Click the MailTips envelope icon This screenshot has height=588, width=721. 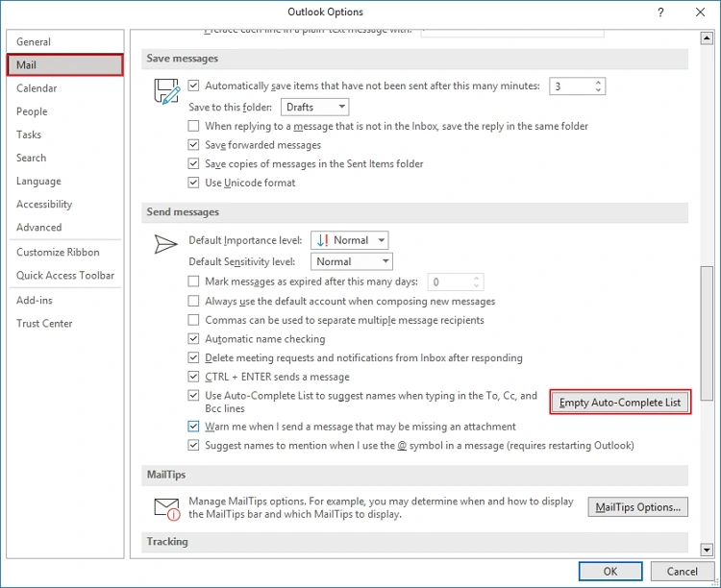(167, 507)
